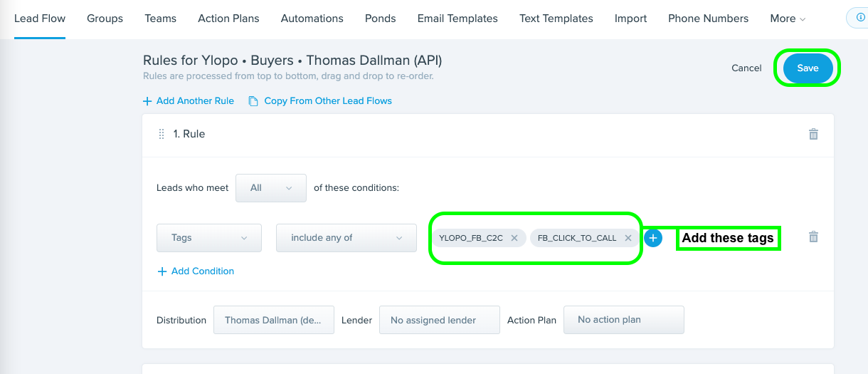This screenshot has width=868, height=374.
Task: Expand the 'include any of' dropdown
Action: coord(346,238)
